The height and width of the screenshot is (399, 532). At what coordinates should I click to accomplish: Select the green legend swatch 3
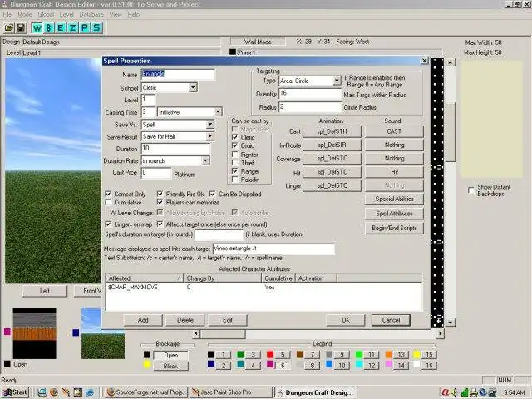click(240, 355)
